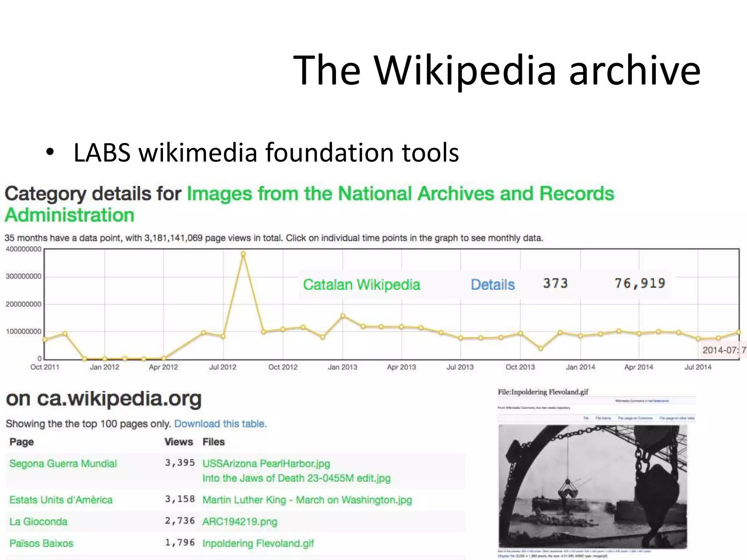Click the Views column header
Image resolution: width=747 pixels, height=560 pixels.
pos(179,442)
